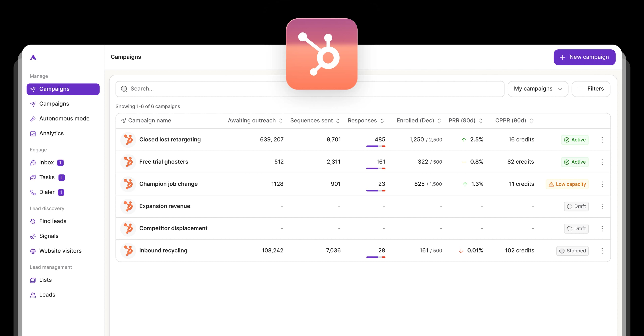Select Find leads under Lead discovery
The width and height of the screenshot is (644, 336).
(53, 221)
